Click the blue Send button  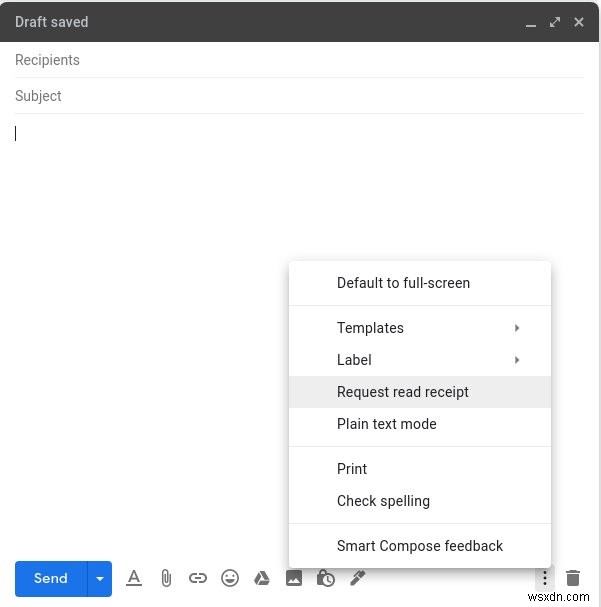tap(51, 578)
